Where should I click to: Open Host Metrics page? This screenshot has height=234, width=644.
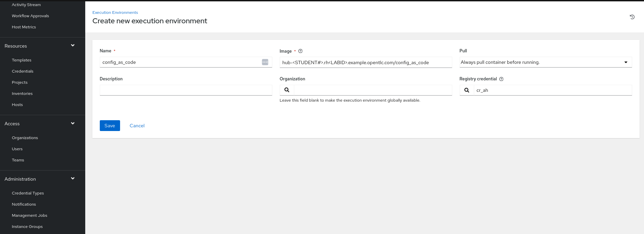pos(24,27)
